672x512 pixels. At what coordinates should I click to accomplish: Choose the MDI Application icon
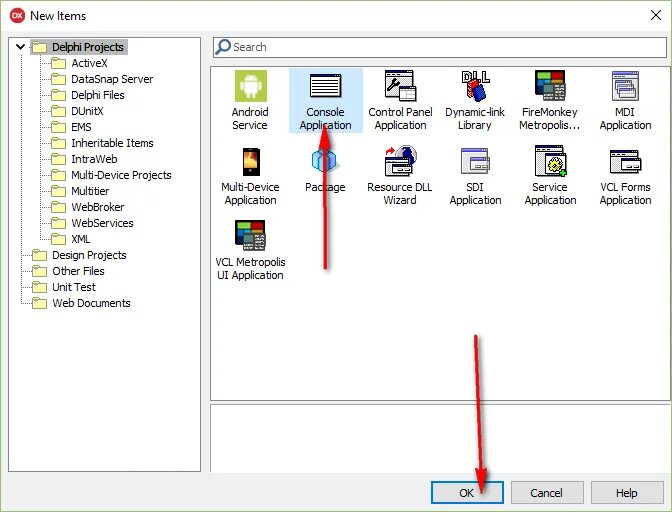pos(625,86)
